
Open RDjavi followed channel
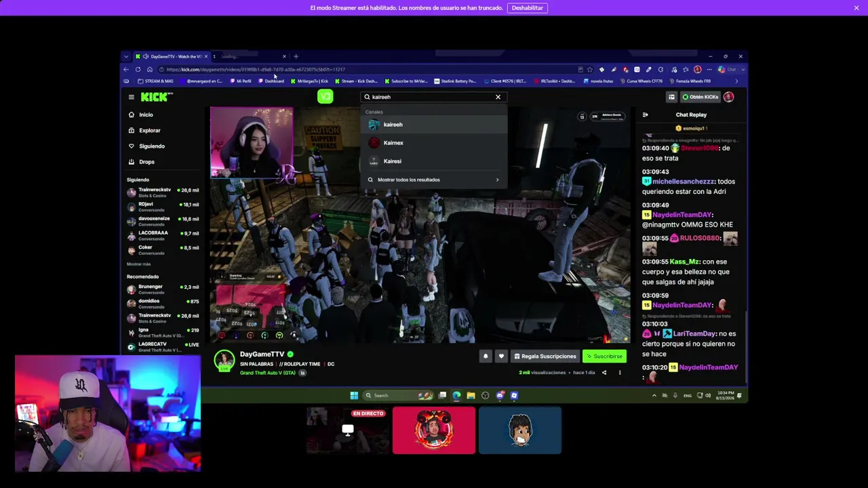(163, 206)
